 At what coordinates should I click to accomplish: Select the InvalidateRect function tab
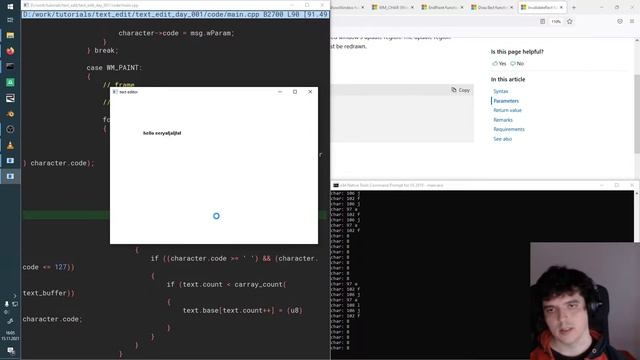coord(542,7)
